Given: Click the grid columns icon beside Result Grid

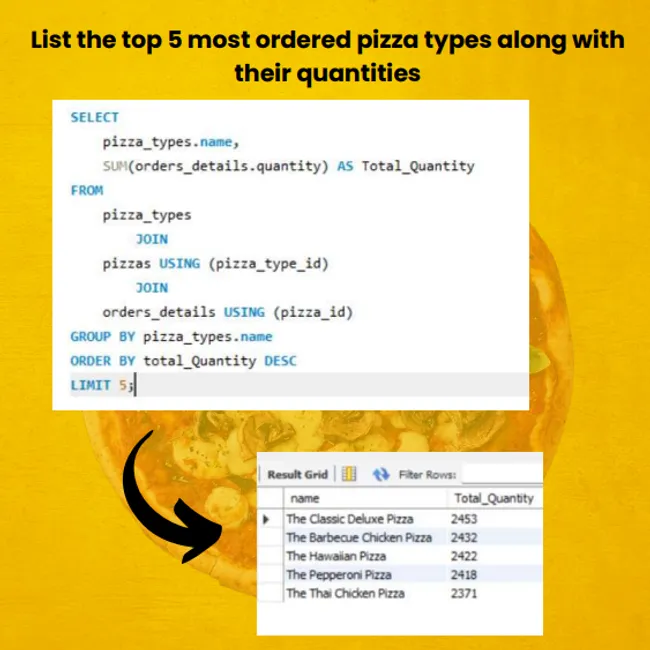Looking at the screenshot, I should (x=349, y=473).
